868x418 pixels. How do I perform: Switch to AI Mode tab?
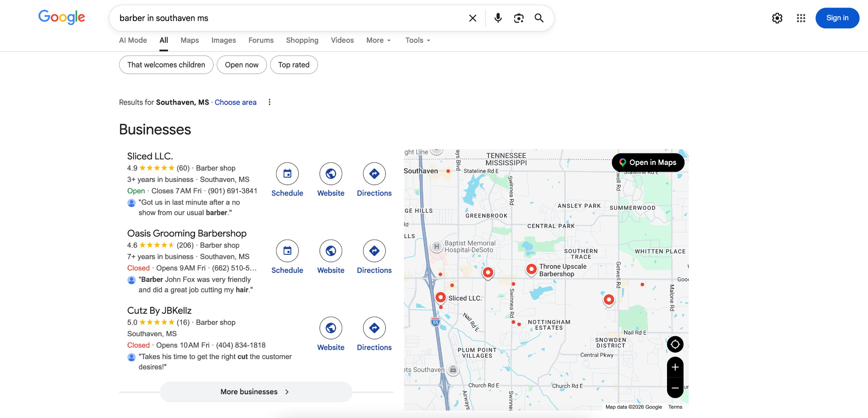click(x=133, y=40)
